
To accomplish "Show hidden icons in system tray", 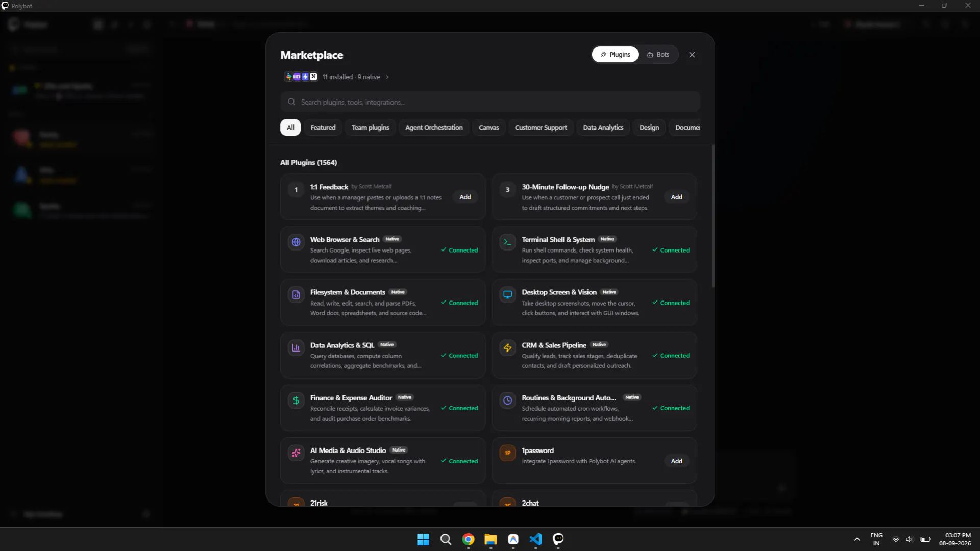I will 857,539.
